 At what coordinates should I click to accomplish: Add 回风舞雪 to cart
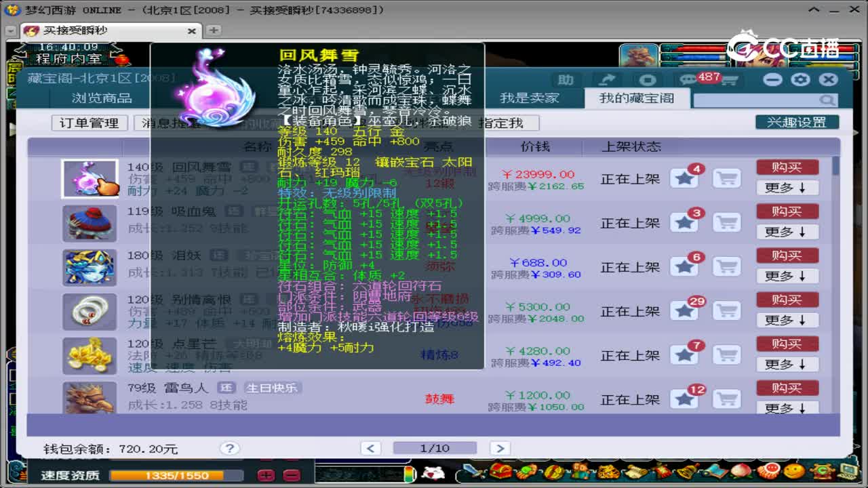pos(727,178)
